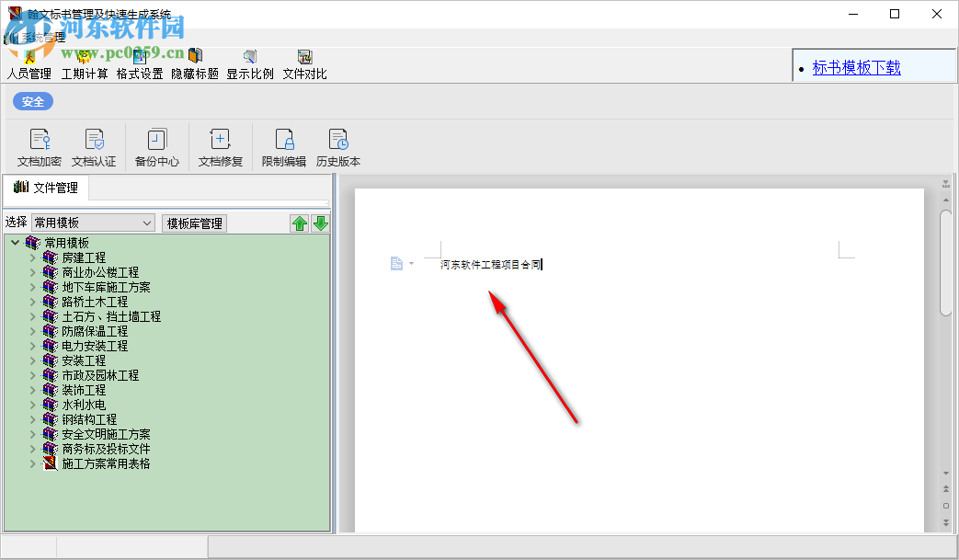Open 历史版本 version history
Viewport: 959px width, 560px height.
338,147
